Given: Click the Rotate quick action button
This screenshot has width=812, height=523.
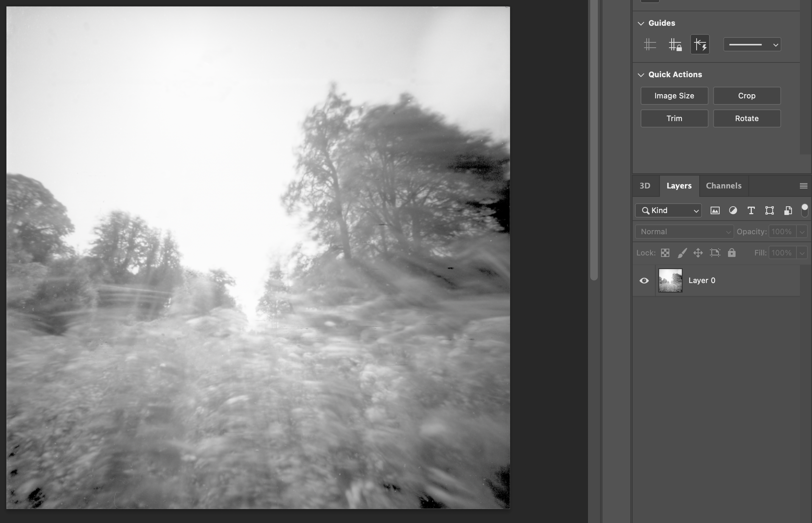Looking at the screenshot, I should coord(747,118).
